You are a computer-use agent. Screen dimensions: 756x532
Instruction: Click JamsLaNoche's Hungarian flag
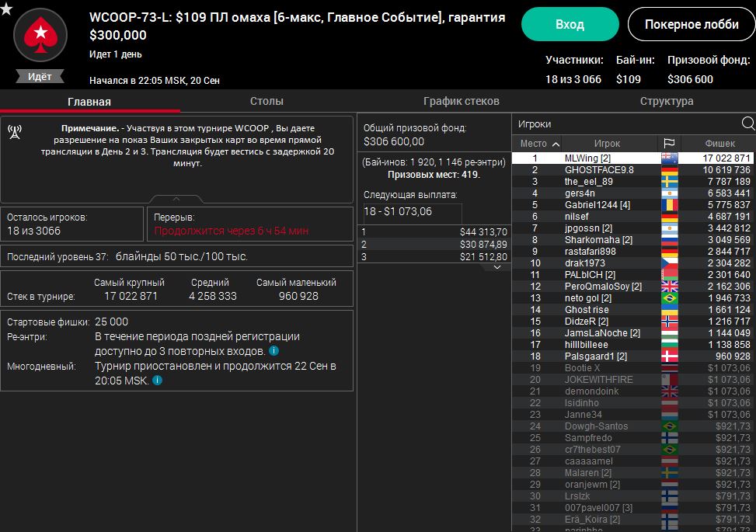669,333
